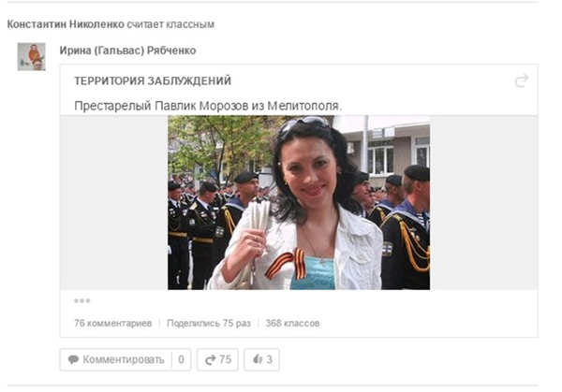
Task: Click the Klass button showing 3
Action: coord(261,359)
